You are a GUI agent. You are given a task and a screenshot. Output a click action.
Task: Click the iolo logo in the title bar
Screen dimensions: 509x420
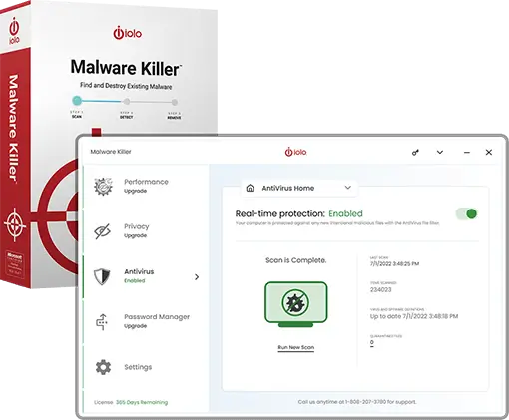pos(295,152)
